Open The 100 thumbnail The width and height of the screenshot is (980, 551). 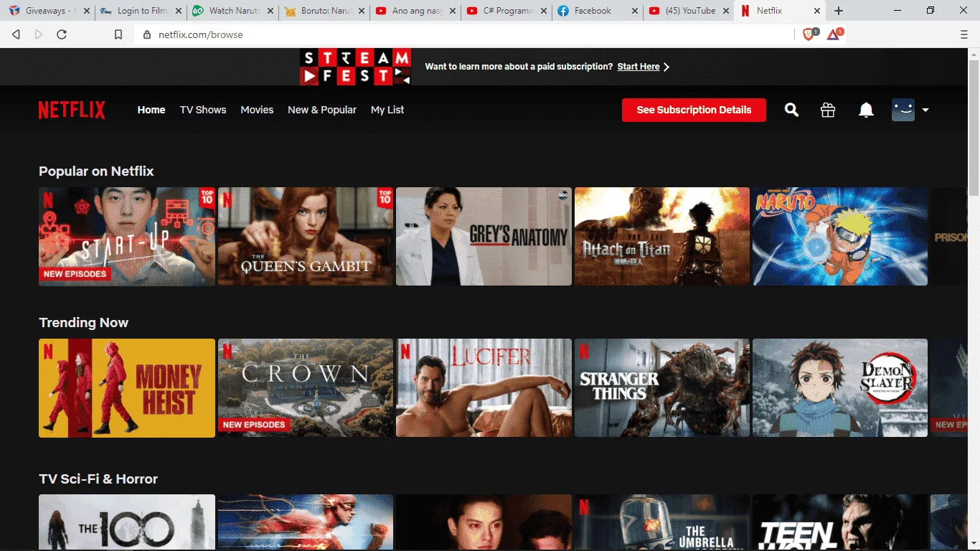tap(127, 522)
